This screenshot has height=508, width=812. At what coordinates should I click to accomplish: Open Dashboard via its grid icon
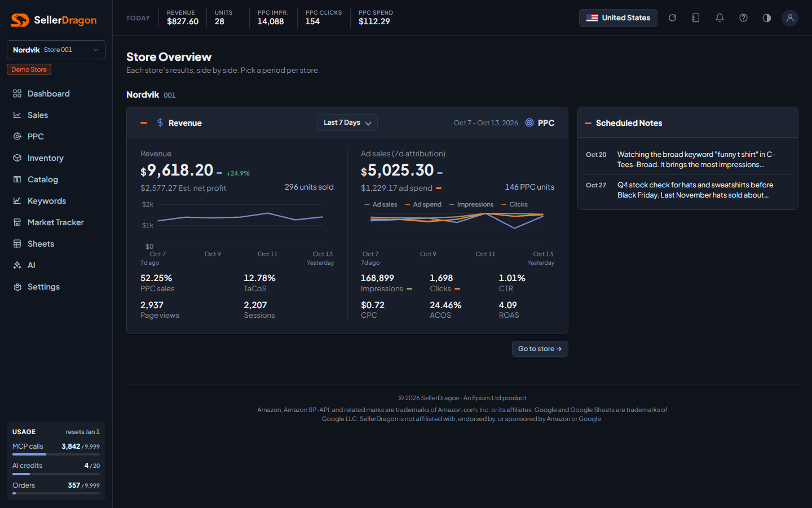click(x=17, y=94)
